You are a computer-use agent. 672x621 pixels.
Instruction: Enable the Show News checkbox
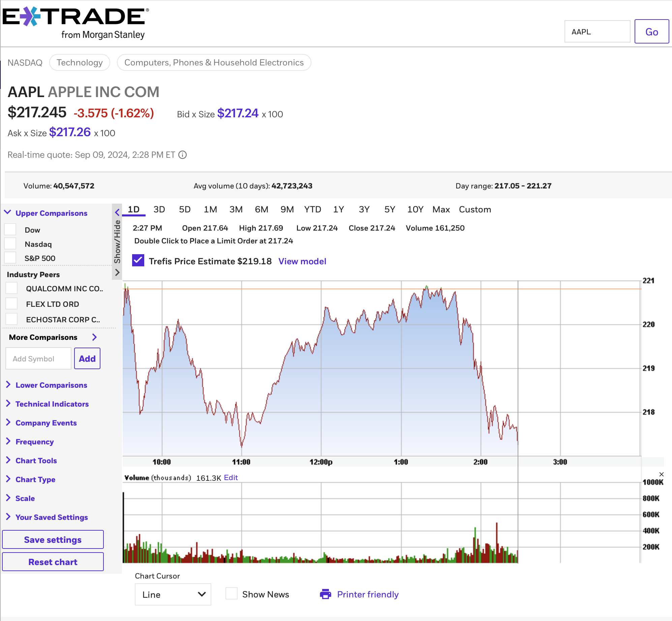coord(232,594)
